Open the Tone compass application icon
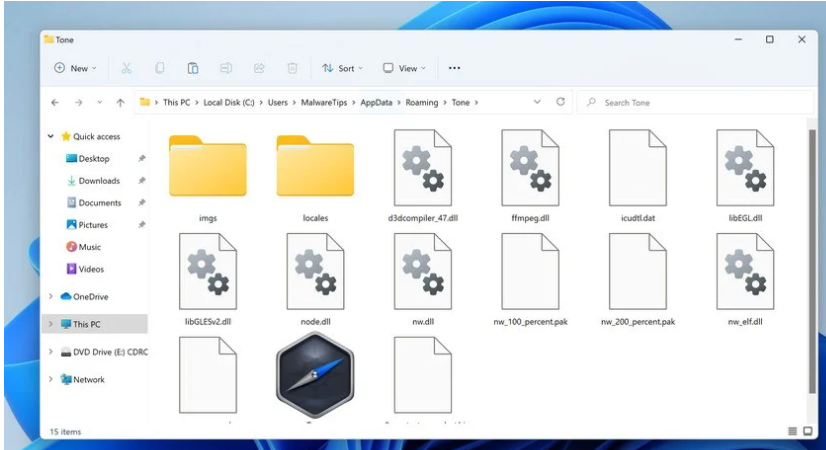The height and width of the screenshot is (450, 826). pyautogui.click(x=314, y=375)
